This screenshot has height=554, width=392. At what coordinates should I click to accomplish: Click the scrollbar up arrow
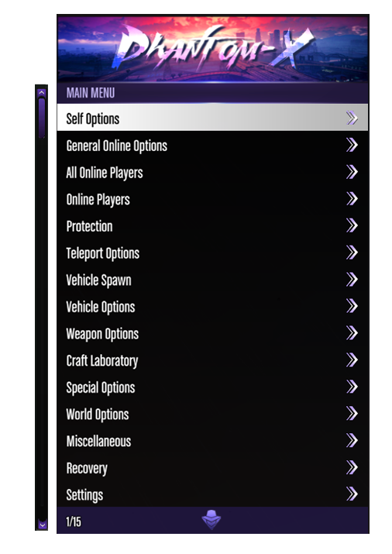[x=42, y=93]
